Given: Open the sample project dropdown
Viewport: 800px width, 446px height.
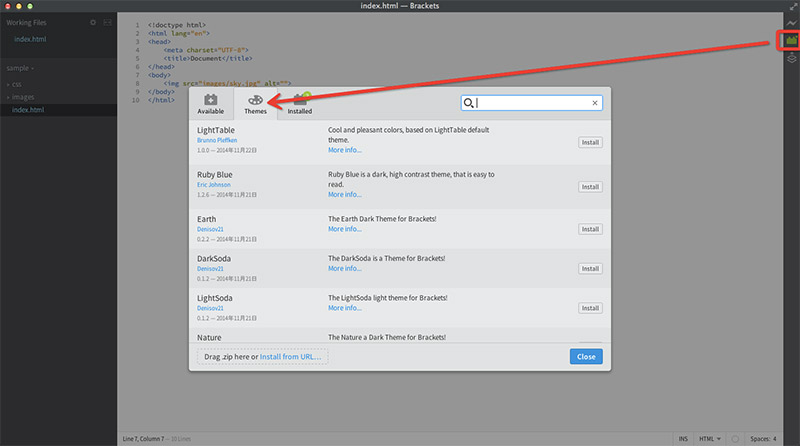Looking at the screenshot, I should 20,68.
